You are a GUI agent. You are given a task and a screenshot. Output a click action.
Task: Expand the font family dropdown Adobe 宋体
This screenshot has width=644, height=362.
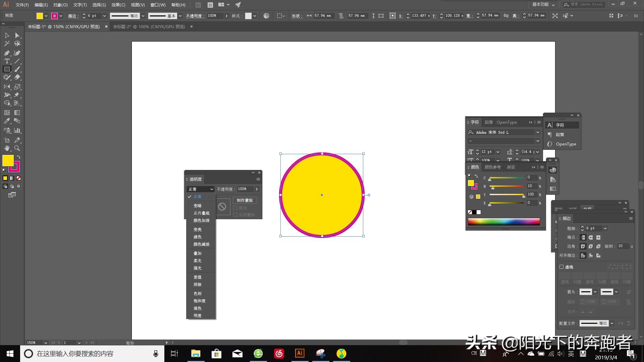tap(538, 132)
